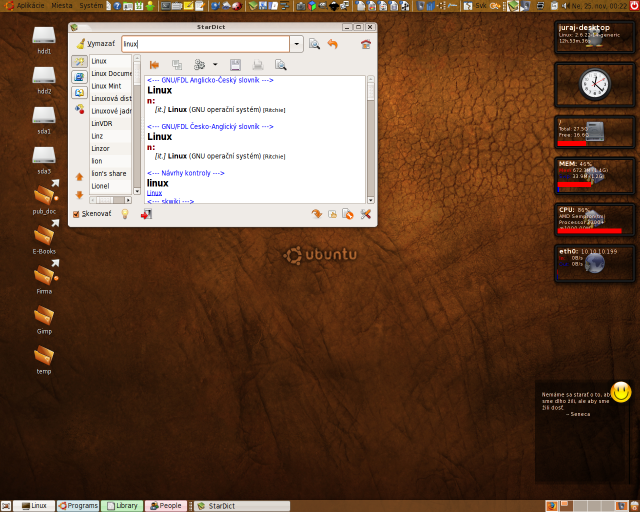The height and width of the screenshot is (512, 640).
Task: Click the Vymazať clear button
Action: (96, 44)
